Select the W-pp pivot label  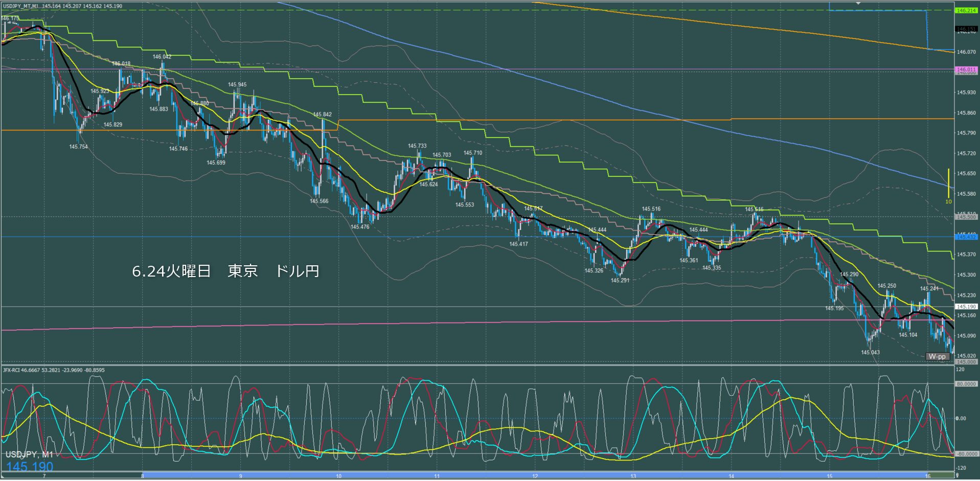pyautogui.click(x=937, y=356)
